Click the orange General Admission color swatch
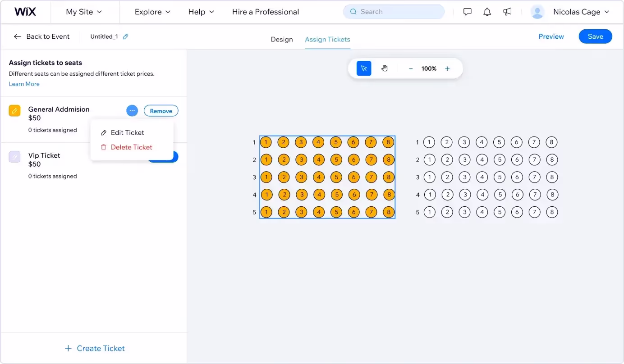The width and height of the screenshot is (624, 364). [x=15, y=111]
